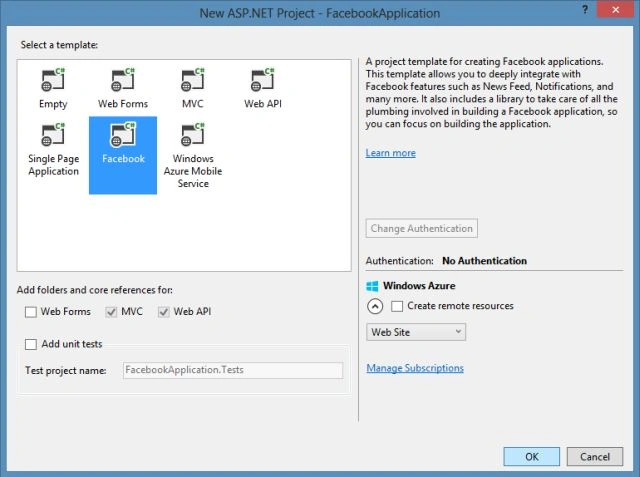Pick the MVC project template icon
The width and height of the screenshot is (640, 477).
point(193,80)
